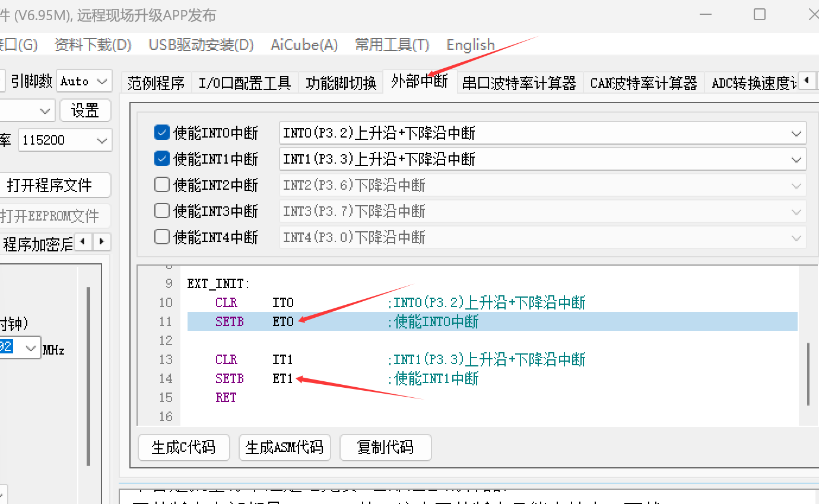Open the INT3(P3.7)下降沿中断 dropdown
This screenshot has width=819, height=504.
pyautogui.click(x=542, y=211)
